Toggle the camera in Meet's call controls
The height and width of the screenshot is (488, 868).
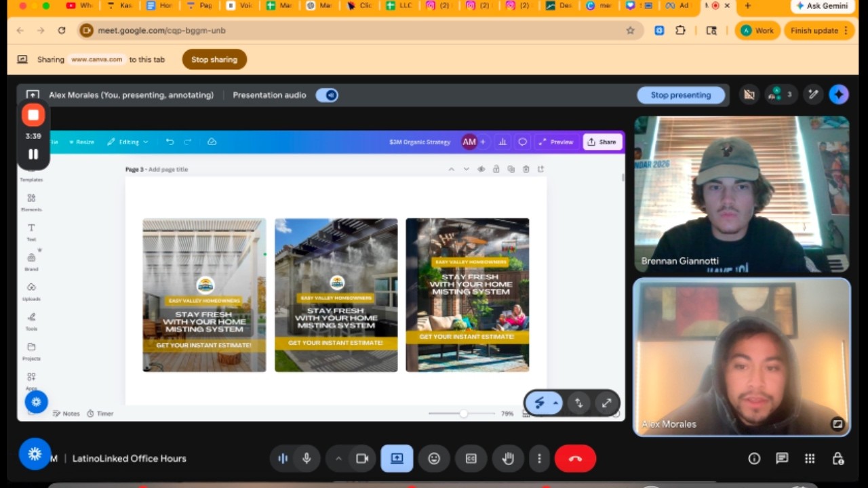pyautogui.click(x=362, y=459)
